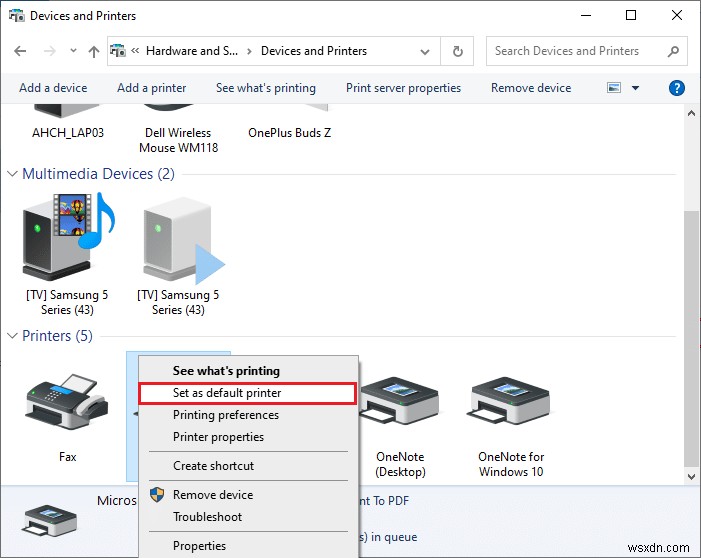This screenshot has width=701, height=558.
Task: Choose Set as default printer
Action: coord(247,393)
